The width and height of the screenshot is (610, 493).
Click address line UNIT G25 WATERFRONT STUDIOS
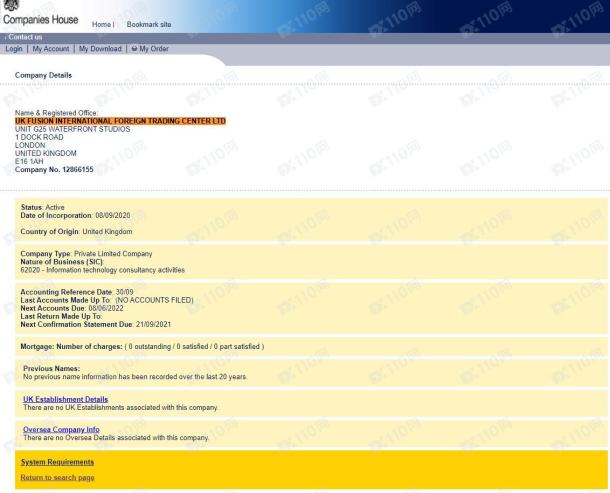click(72, 129)
